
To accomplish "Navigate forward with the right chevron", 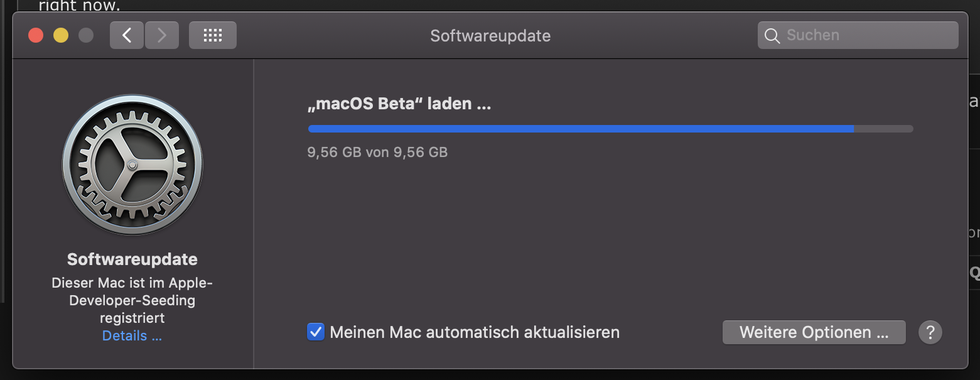I will (161, 35).
